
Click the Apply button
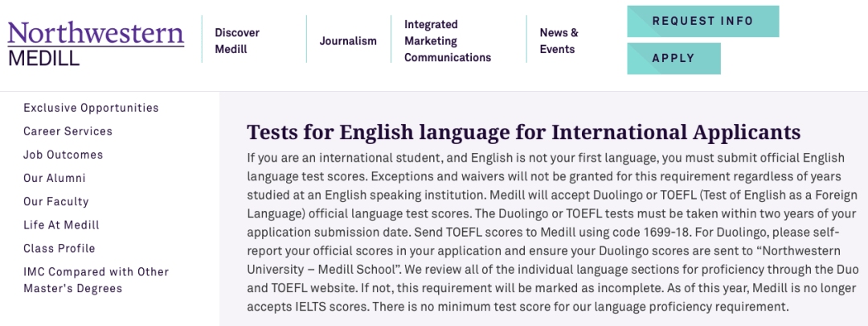coord(674,58)
